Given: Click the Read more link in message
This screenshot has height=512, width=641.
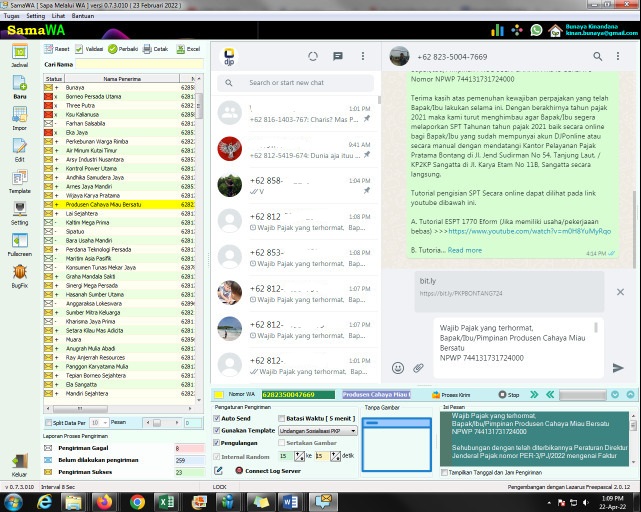Looking at the screenshot, I should point(464,250).
